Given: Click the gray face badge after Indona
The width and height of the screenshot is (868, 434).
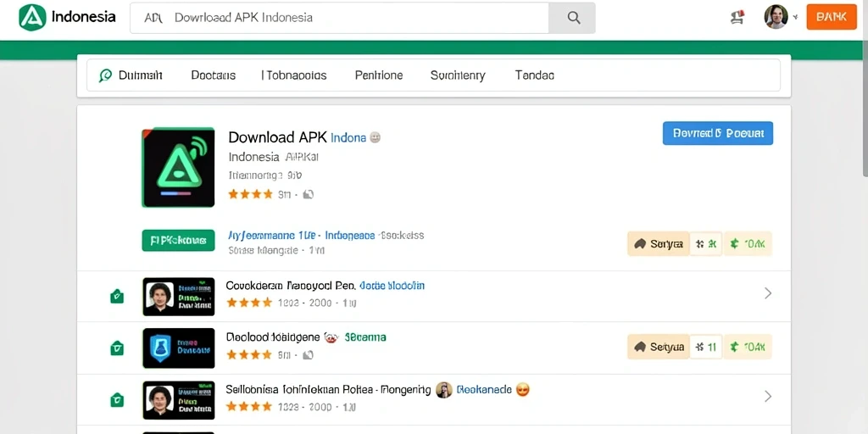Looking at the screenshot, I should click(375, 137).
